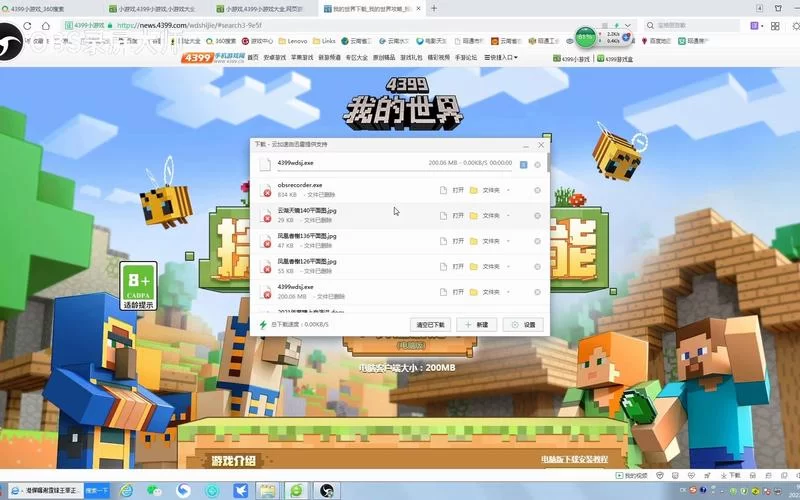Open folder for obsrecorder.exe
The width and height of the screenshot is (800, 500).
click(x=485, y=190)
